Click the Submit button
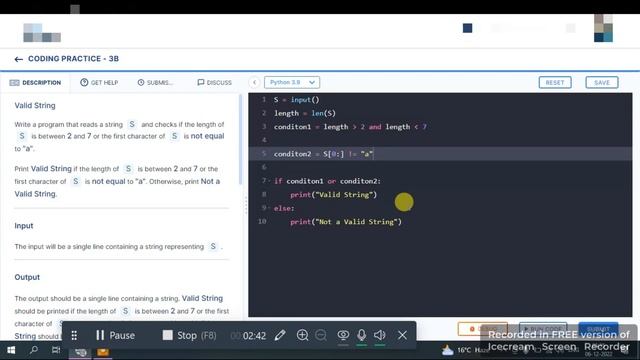Image resolution: width=640 pixels, height=360 pixels. [598, 329]
